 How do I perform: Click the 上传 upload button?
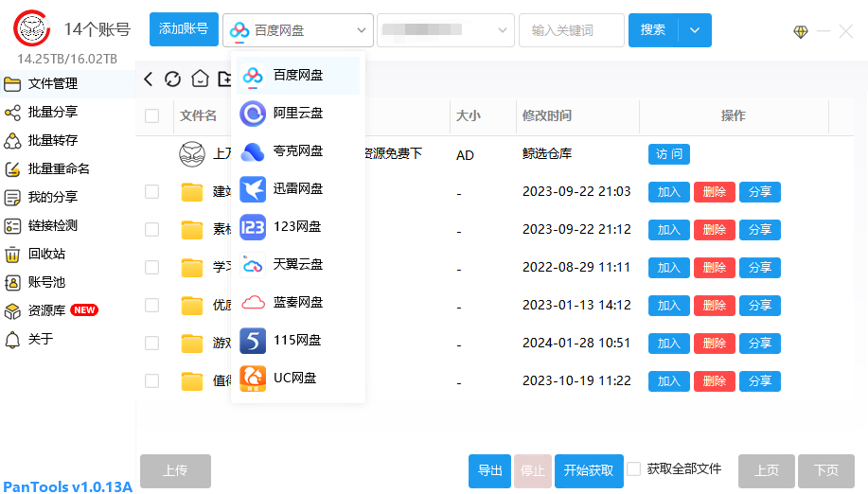[175, 471]
